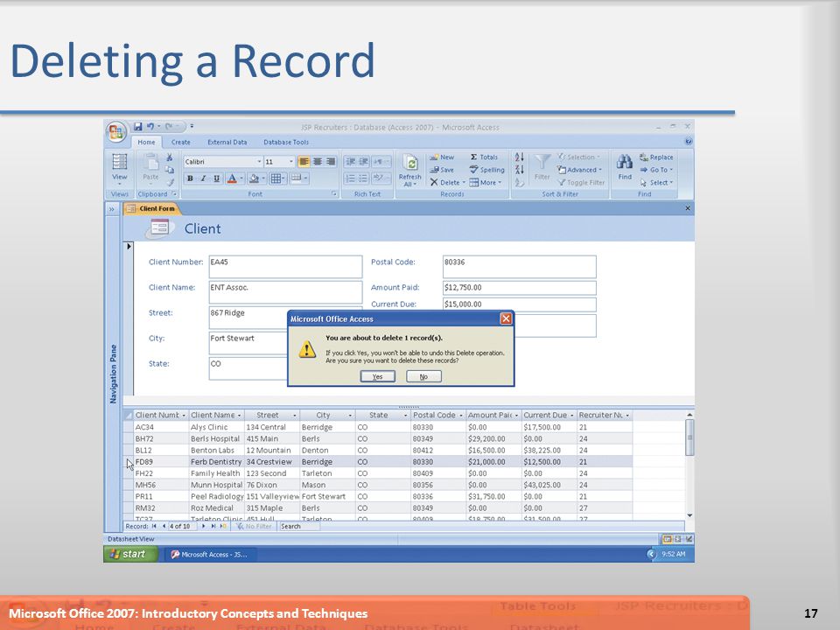The width and height of the screenshot is (840, 630).
Task: Click the Amount Paid field $12,750.00
Action: tap(519, 288)
